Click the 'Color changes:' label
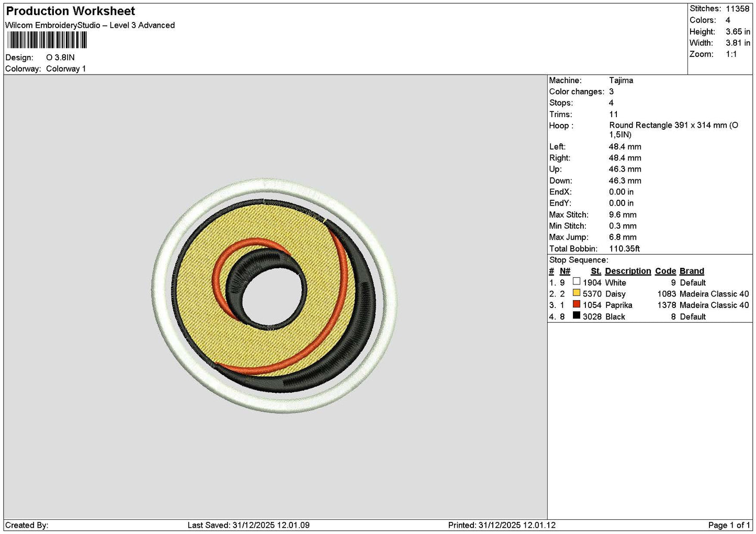756x534 pixels. [577, 92]
